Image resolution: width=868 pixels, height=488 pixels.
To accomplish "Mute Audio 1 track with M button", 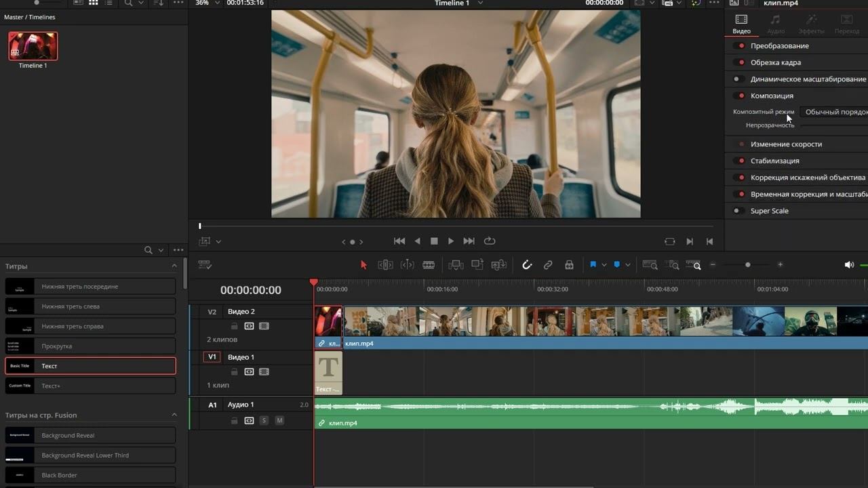I will [x=279, y=420].
